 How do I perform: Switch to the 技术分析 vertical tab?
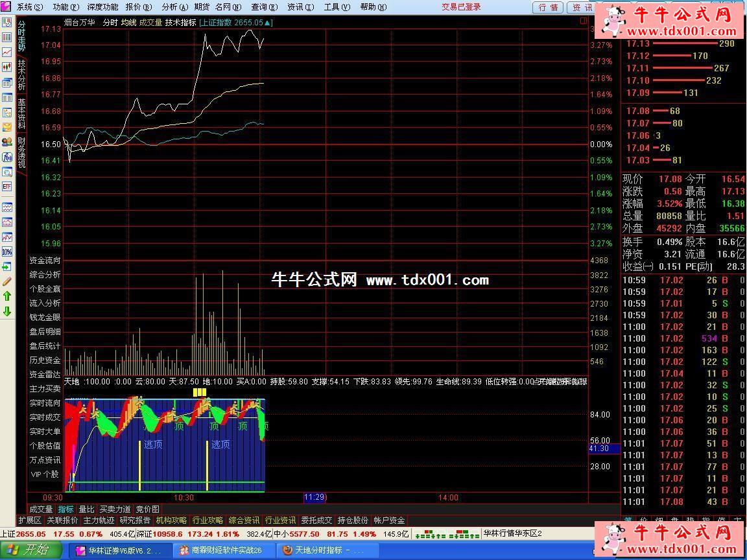pyautogui.click(x=21, y=75)
